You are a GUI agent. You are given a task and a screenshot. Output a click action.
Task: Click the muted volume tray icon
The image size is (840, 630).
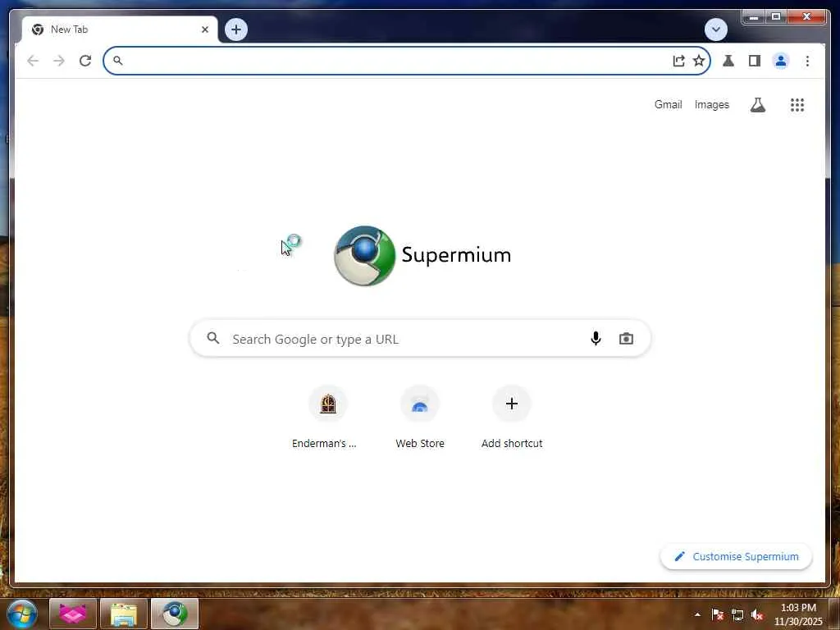(x=757, y=614)
